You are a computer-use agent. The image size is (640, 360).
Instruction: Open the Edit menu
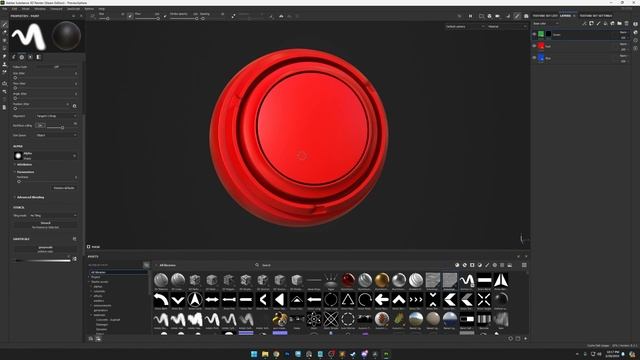click(14, 9)
